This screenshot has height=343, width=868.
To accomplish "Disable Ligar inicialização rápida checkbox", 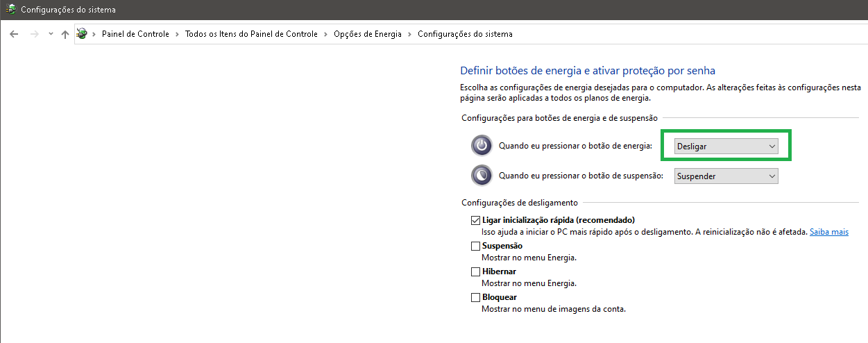I will pos(475,220).
